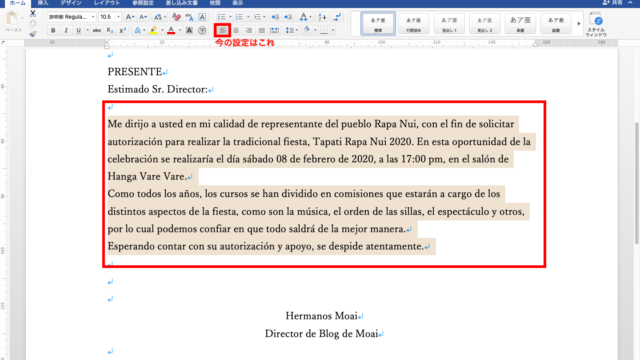Viewport: 640px width, 360px height.
Task: Open the borders dropdown arrow
Action: pos(333,30)
